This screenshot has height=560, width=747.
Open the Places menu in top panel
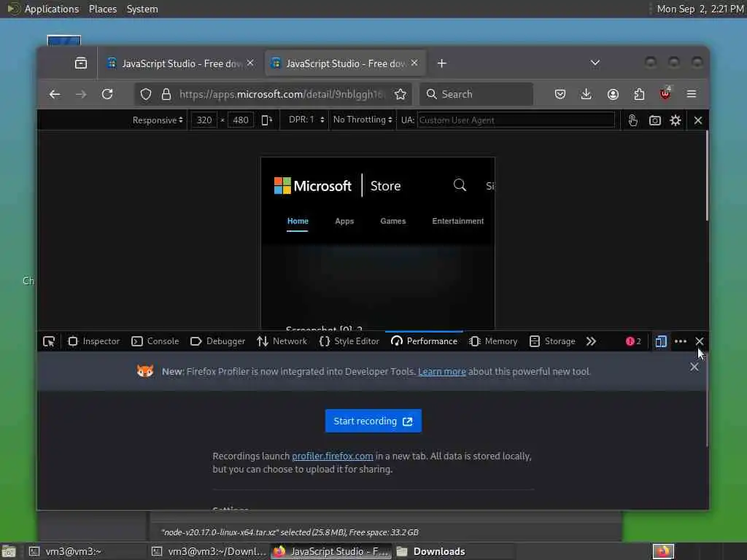102,9
